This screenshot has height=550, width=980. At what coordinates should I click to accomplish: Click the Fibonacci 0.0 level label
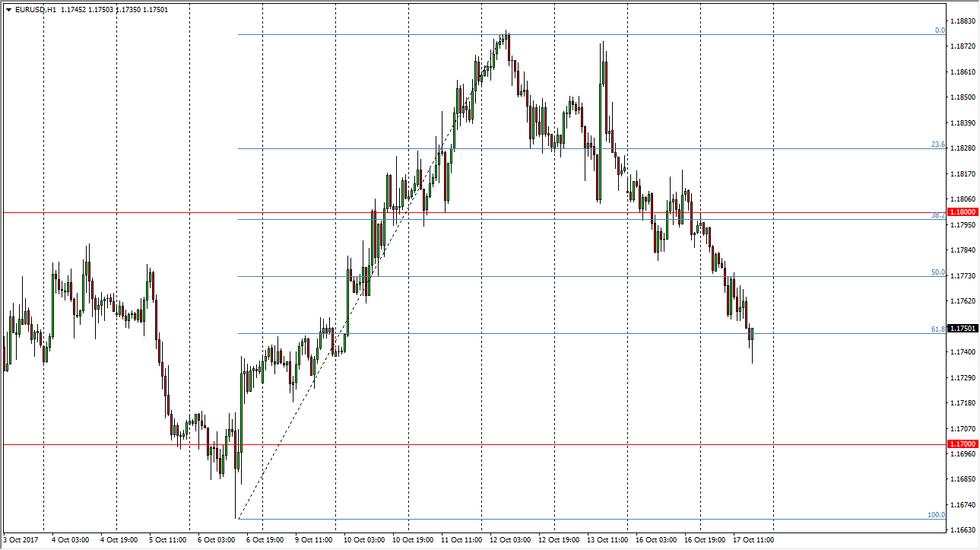pyautogui.click(x=940, y=30)
